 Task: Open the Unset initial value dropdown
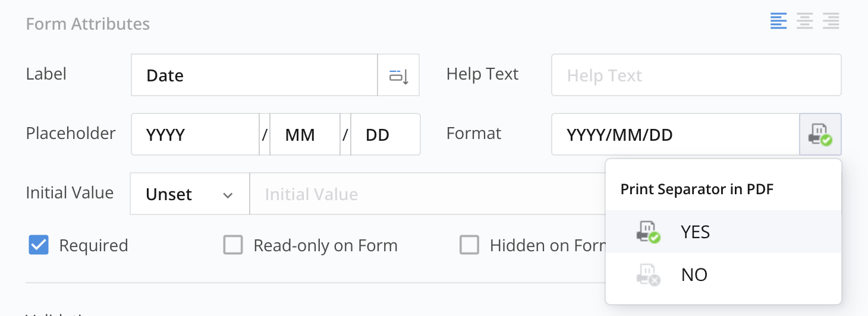point(190,194)
